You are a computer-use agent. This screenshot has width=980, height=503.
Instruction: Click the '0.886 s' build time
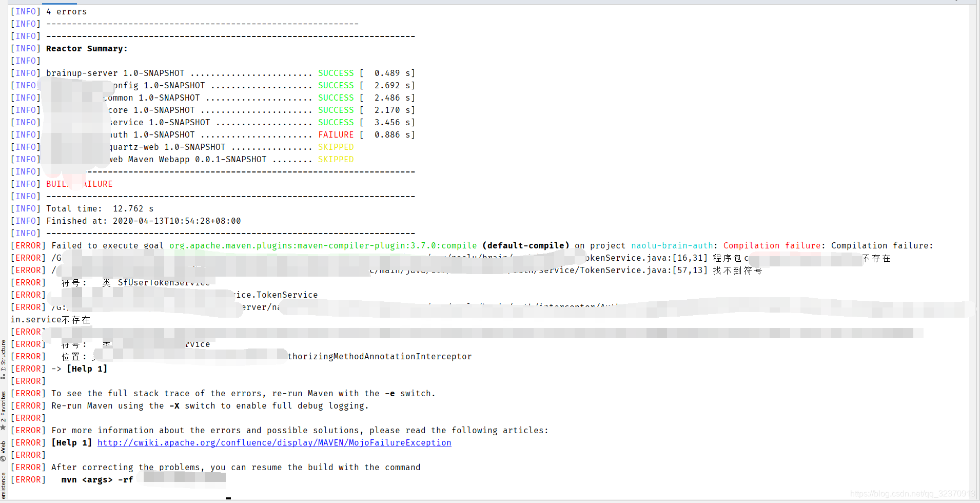pos(393,134)
